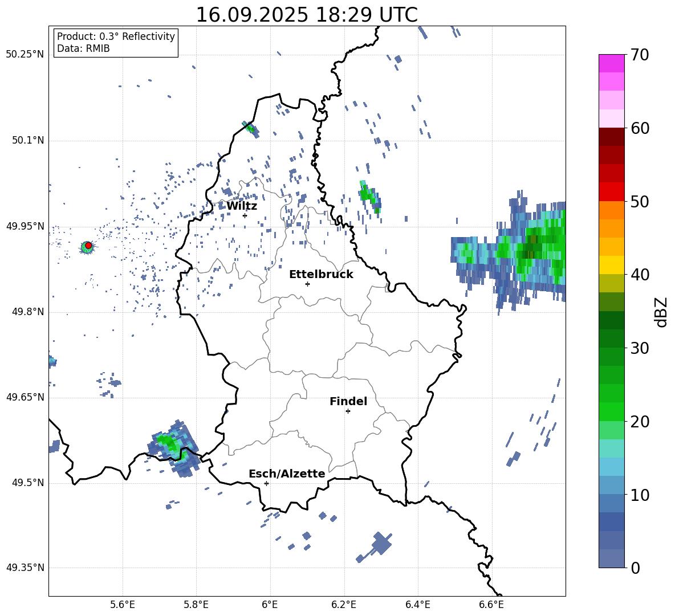Click the 6.4°E longitude label

coord(417,605)
